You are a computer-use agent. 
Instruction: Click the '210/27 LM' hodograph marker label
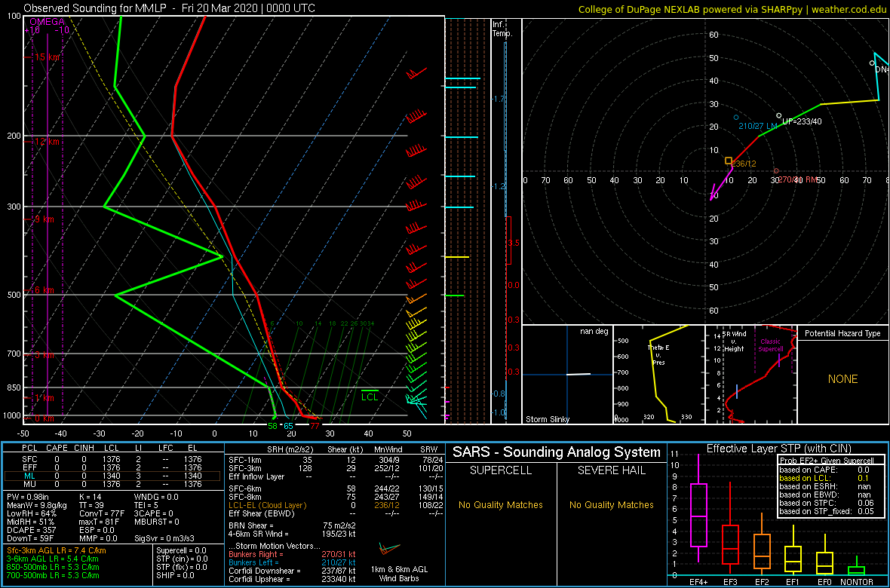click(758, 126)
